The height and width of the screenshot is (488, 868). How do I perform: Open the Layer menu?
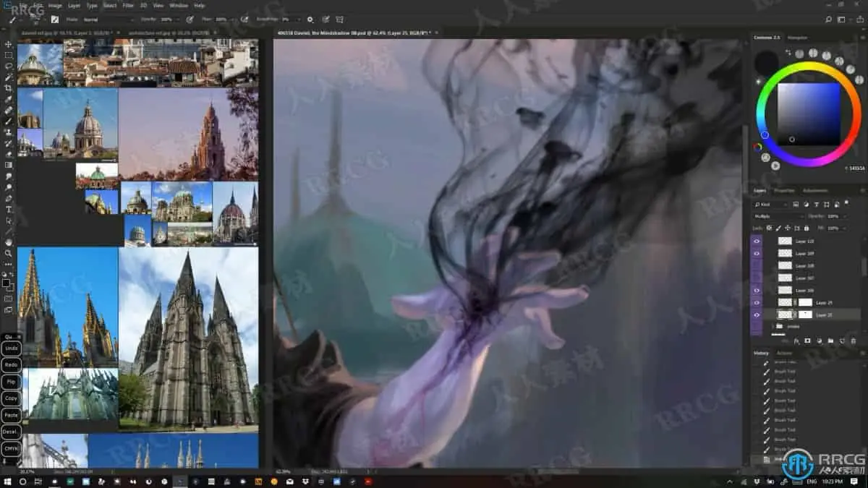tap(73, 5)
